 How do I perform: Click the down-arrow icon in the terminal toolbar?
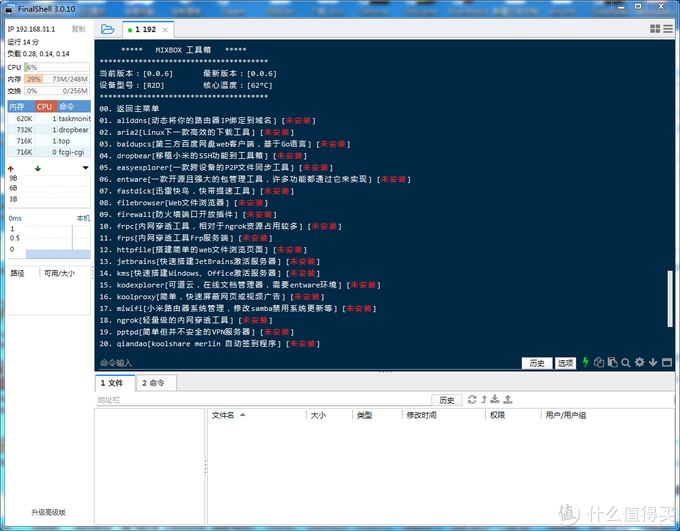coord(651,363)
